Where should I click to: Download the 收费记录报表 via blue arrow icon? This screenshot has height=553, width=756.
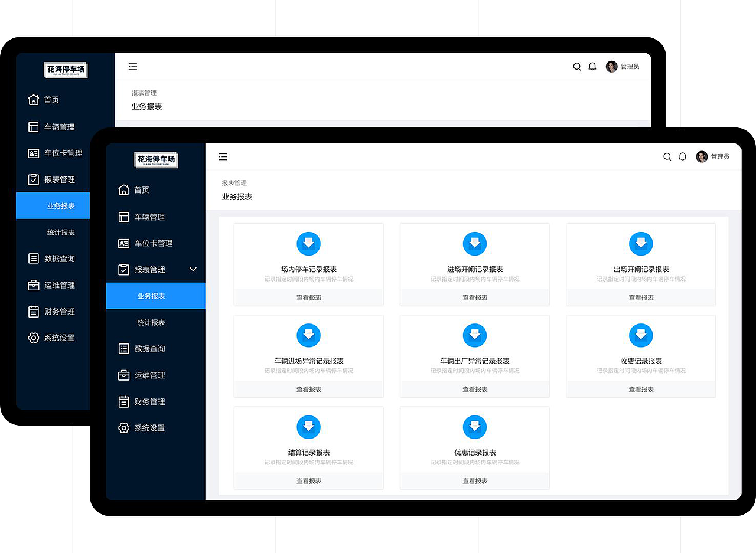[641, 335]
